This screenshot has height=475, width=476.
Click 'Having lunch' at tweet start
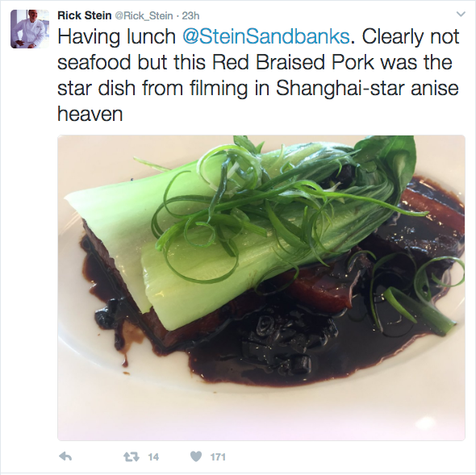point(116,37)
